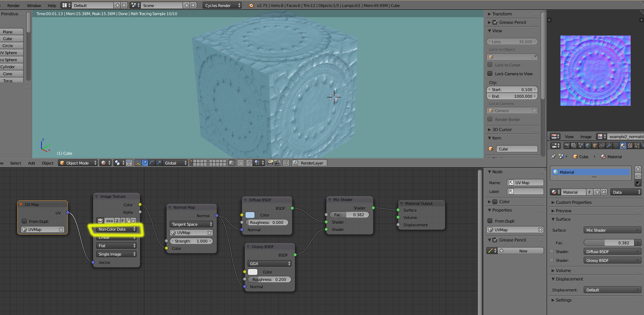Image resolution: width=644 pixels, height=315 pixels.
Task: Add a Cone primitive
Action: pyautogui.click(x=12, y=74)
